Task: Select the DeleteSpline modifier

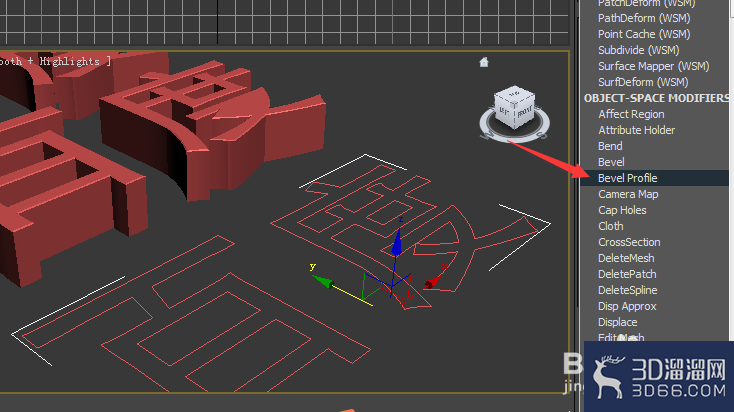Action: (x=627, y=290)
